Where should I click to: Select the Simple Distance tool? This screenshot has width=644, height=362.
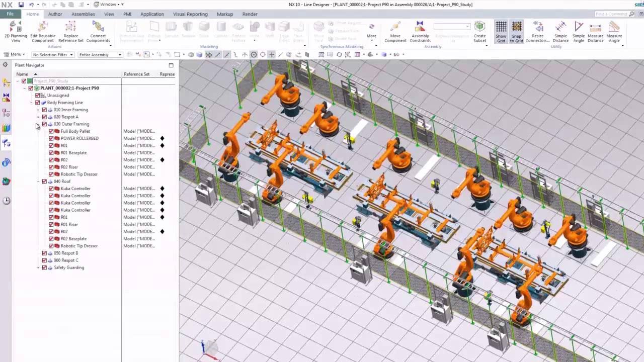pos(560,31)
